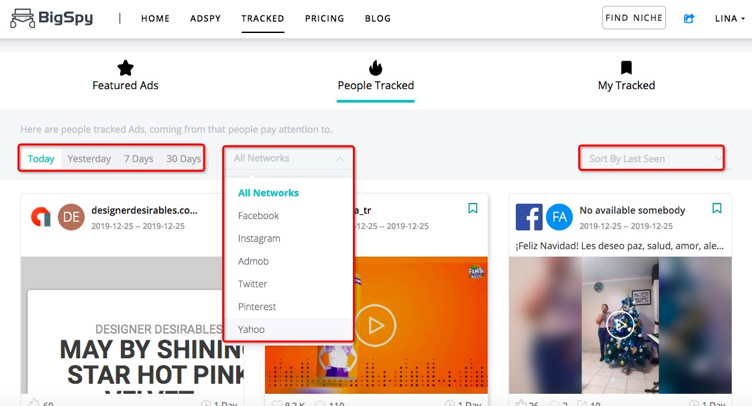Select the Yesterday time filter
Image resolution: width=752 pixels, height=406 pixels.
tap(89, 159)
